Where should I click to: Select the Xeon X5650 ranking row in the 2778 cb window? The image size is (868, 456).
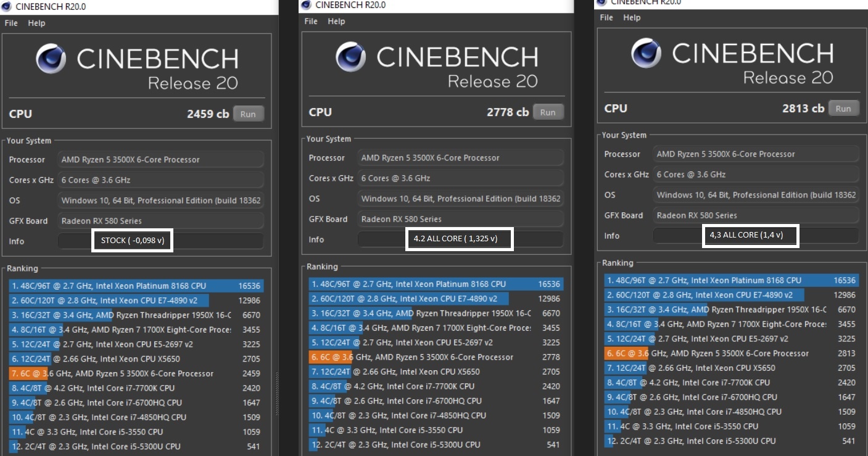436,371
